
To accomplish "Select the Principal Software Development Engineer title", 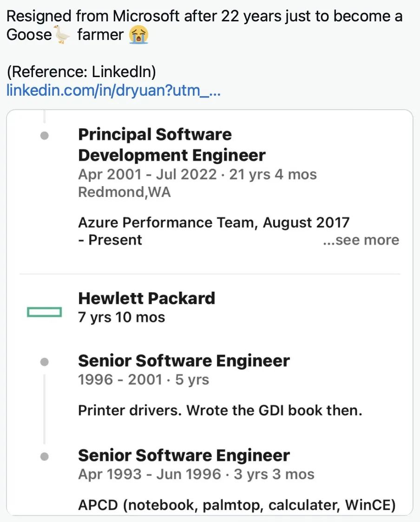I will tap(171, 144).
